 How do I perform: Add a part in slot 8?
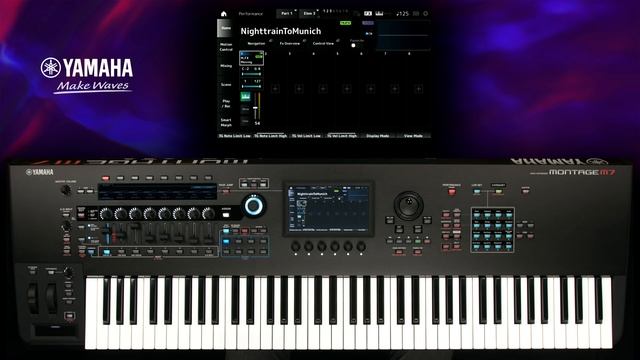pyautogui.click(x=418, y=89)
